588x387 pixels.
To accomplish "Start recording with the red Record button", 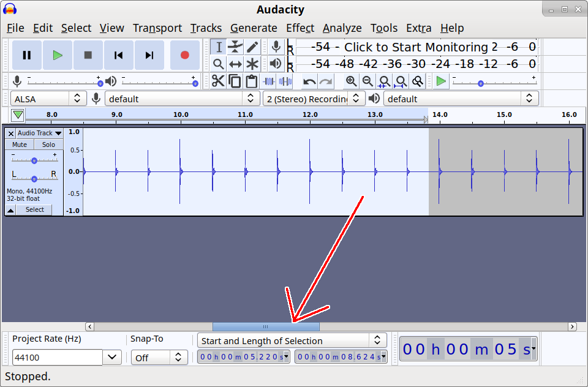I will click(184, 55).
